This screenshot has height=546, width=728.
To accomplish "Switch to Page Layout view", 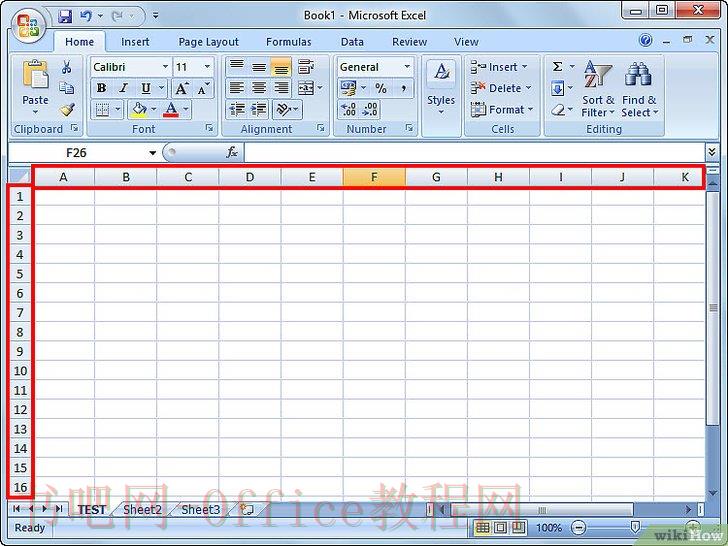I will pos(500,527).
